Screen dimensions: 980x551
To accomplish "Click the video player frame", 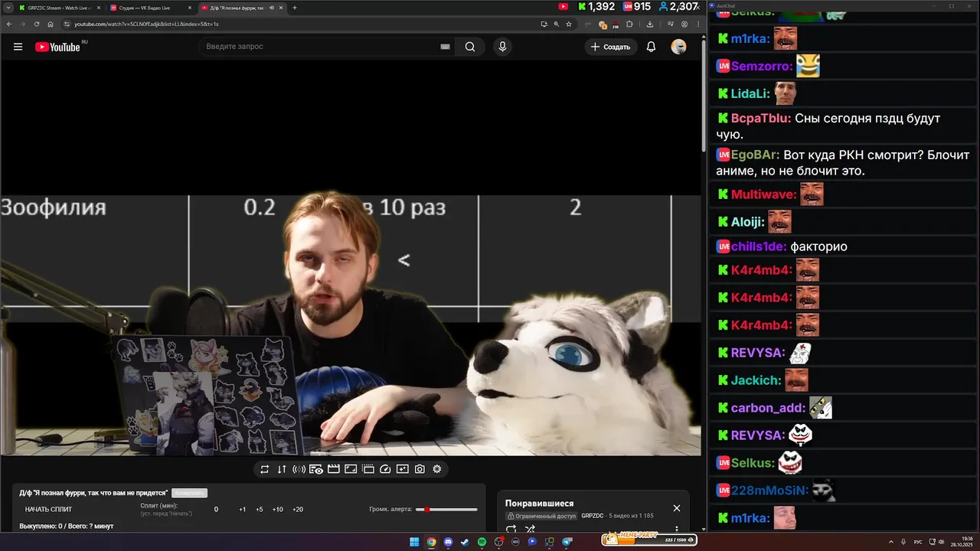I will (x=351, y=257).
